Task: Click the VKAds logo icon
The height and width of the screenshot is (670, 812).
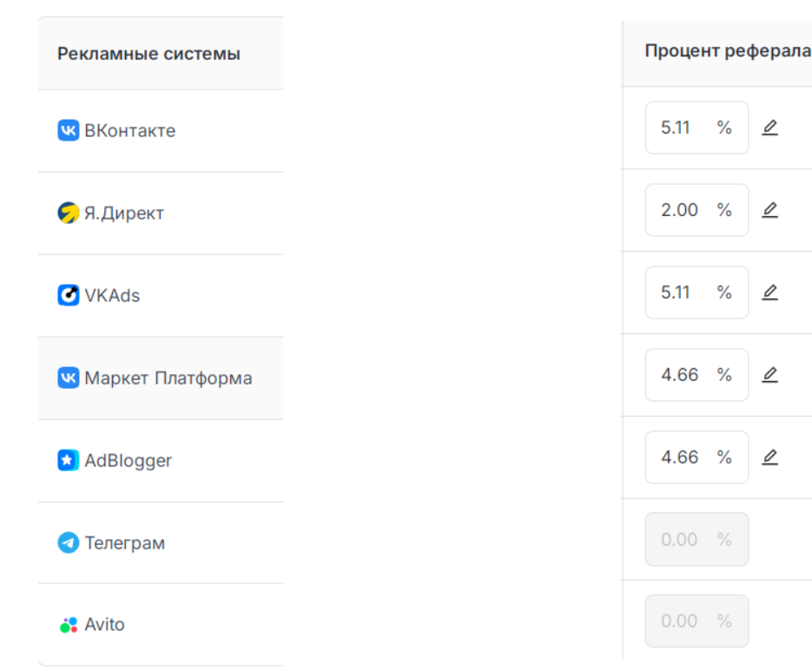Action: click(x=68, y=296)
